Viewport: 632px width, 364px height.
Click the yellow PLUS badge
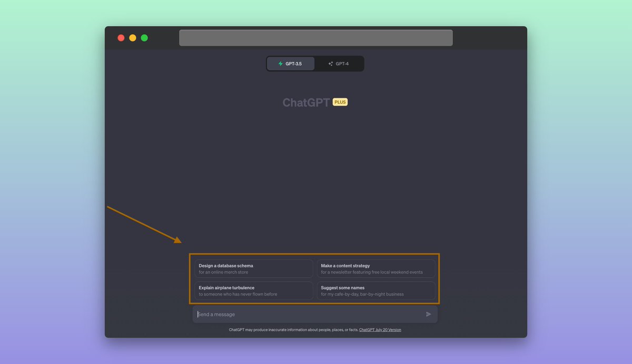[x=340, y=102]
